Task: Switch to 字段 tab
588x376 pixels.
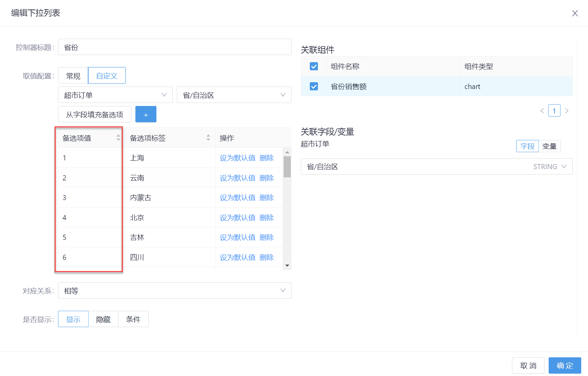Action: 528,146
